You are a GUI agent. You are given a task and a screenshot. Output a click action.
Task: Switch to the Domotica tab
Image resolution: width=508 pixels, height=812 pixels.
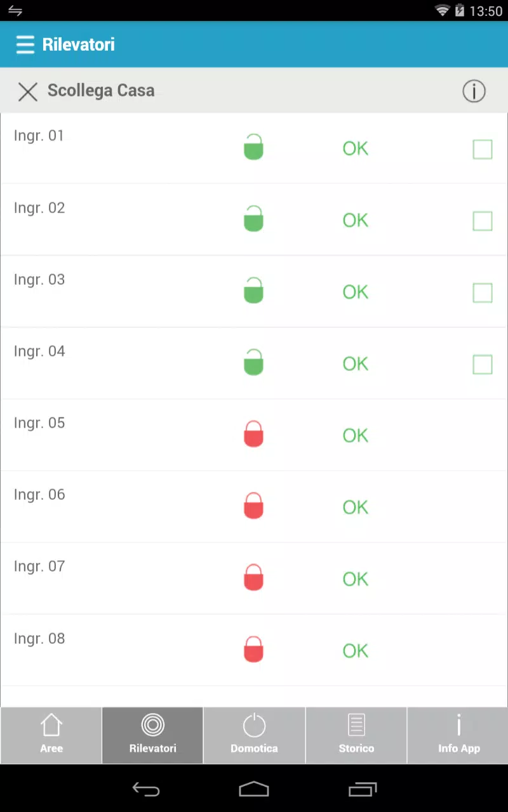click(x=254, y=735)
